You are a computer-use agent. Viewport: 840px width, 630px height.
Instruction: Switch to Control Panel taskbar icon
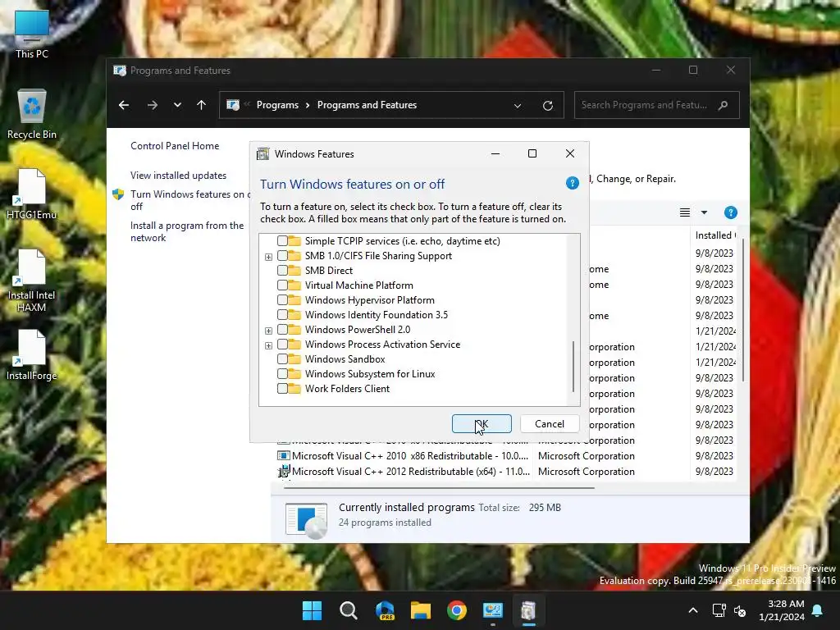click(x=492, y=610)
